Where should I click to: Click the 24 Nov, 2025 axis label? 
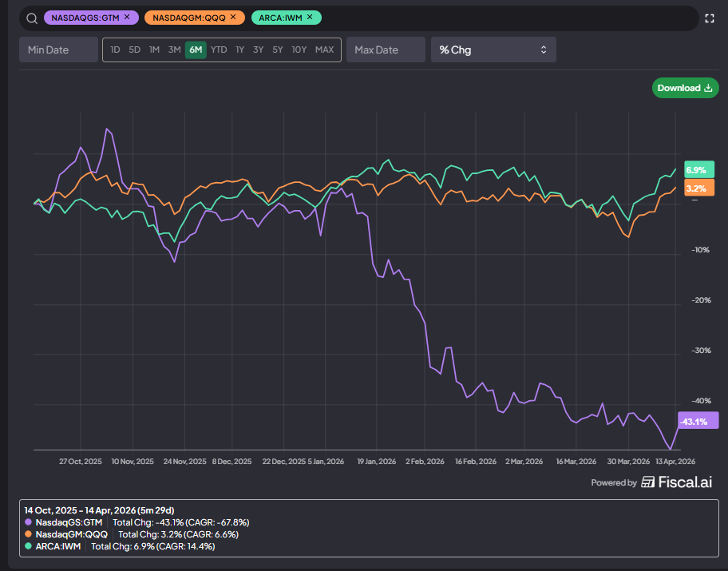[x=184, y=462]
